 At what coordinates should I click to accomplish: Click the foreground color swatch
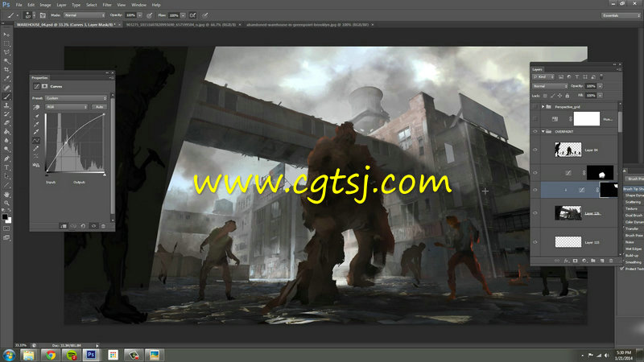[x=5, y=216]
